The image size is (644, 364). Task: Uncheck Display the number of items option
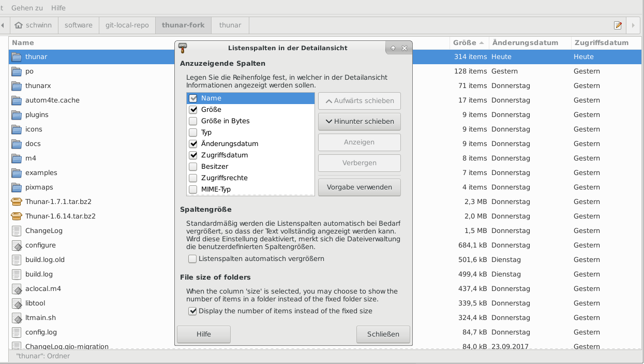click(x=192, y=311)
